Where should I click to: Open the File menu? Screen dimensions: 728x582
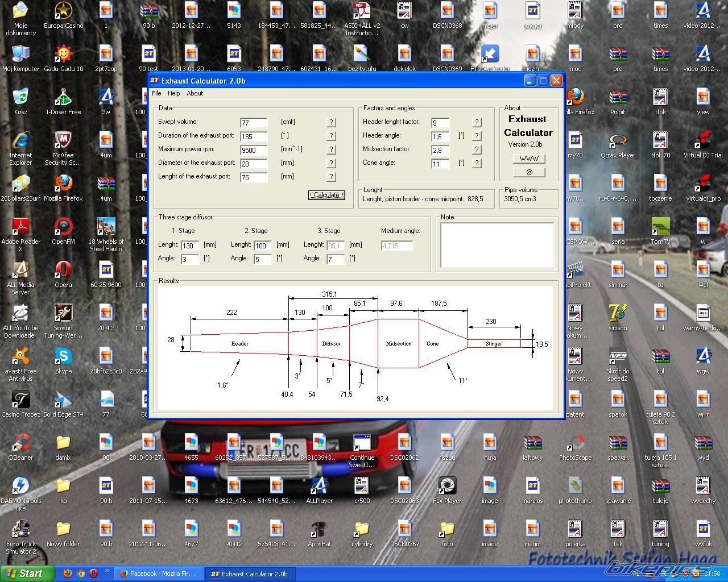coord(156,93)
